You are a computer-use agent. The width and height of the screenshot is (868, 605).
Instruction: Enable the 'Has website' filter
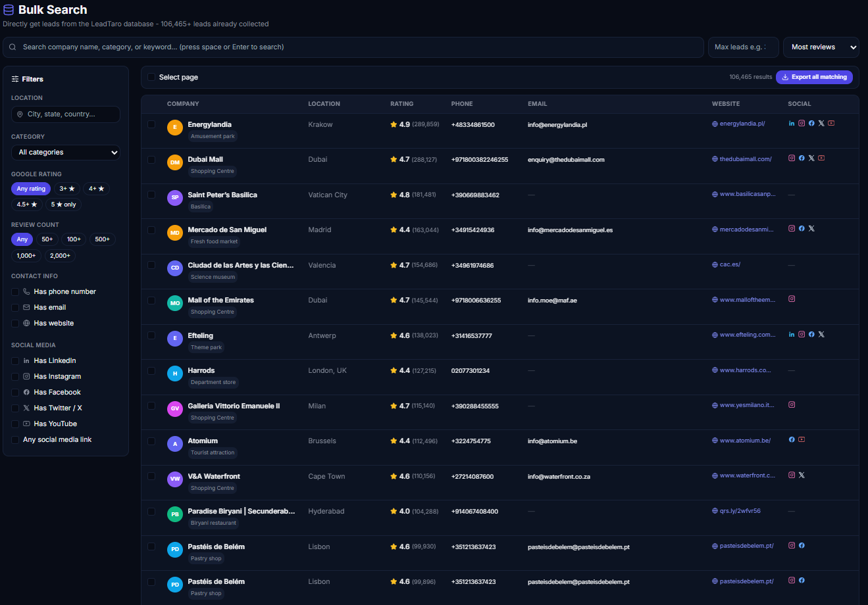coord(15,324)
